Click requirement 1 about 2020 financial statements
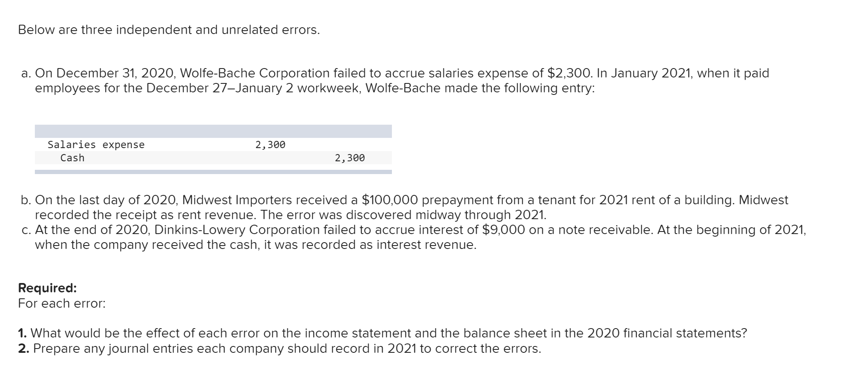This screenshot has height=366, width=868. tap(383, 333)
